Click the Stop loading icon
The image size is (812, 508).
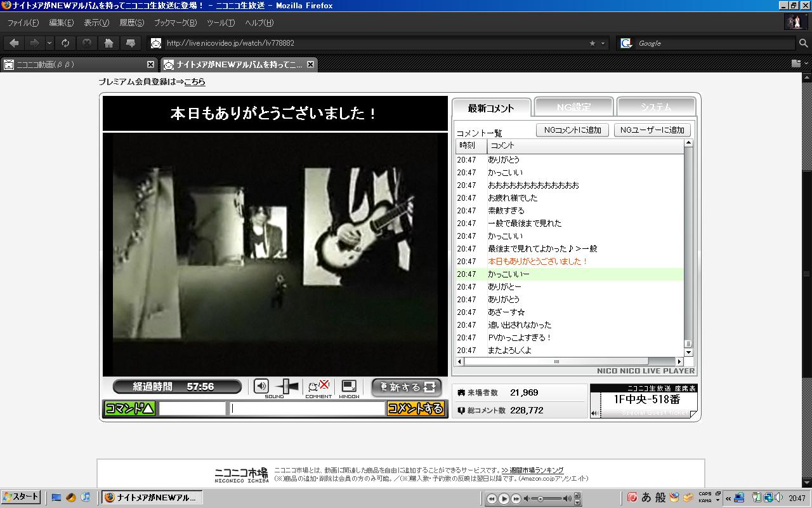87,43
